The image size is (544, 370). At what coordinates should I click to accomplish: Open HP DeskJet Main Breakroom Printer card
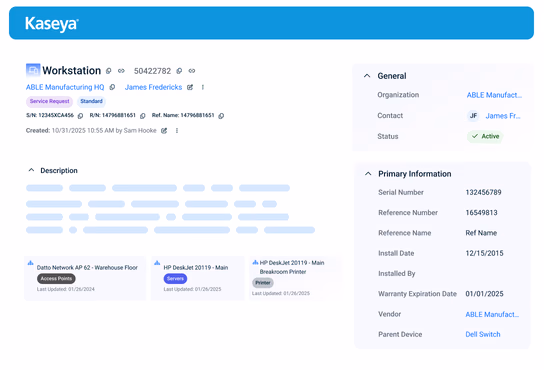(x=295, y=278)
